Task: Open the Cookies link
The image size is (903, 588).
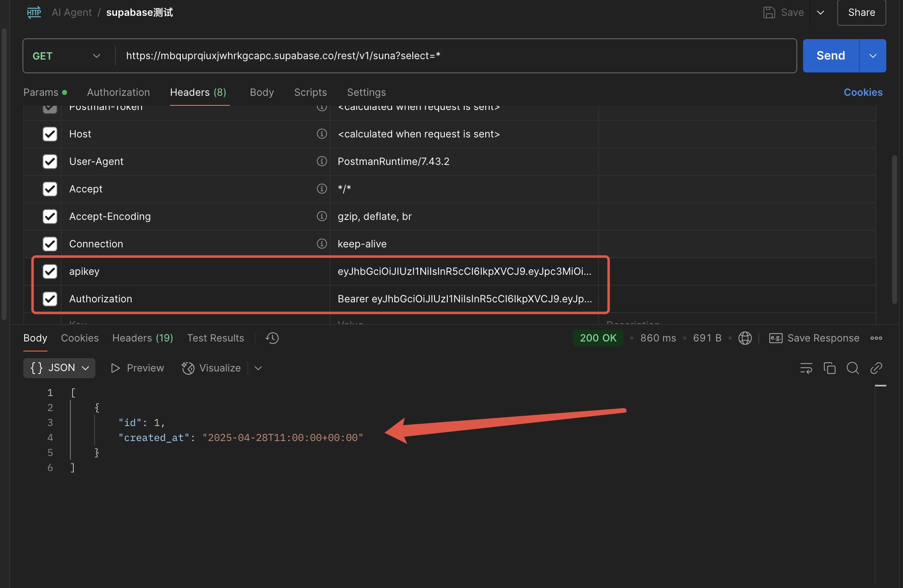Action: [863, 92]
